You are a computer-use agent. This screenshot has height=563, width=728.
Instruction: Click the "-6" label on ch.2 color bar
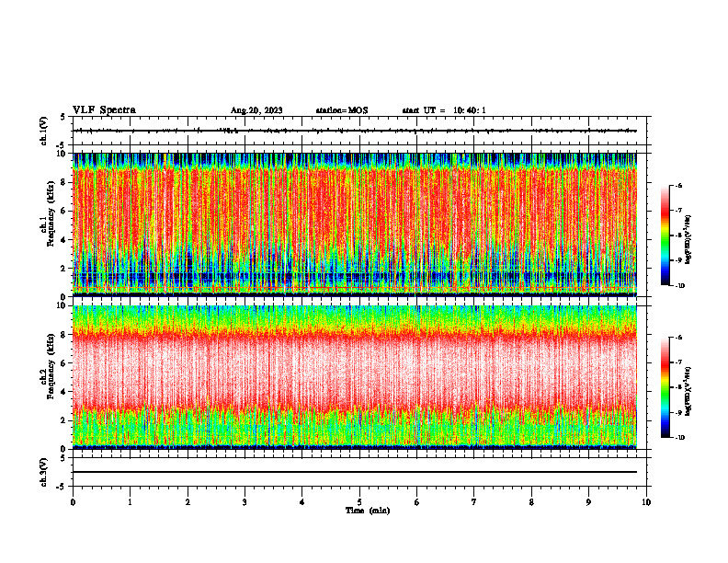point(678,338)
